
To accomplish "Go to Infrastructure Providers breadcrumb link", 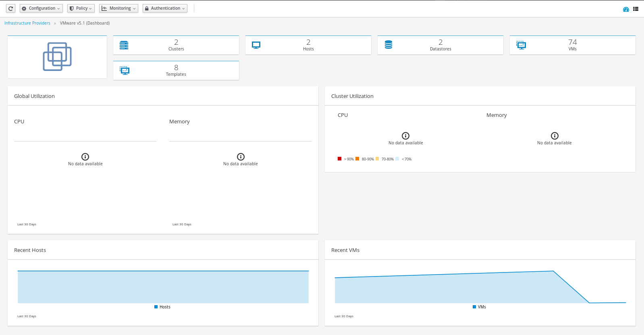I will coord(27,23).
